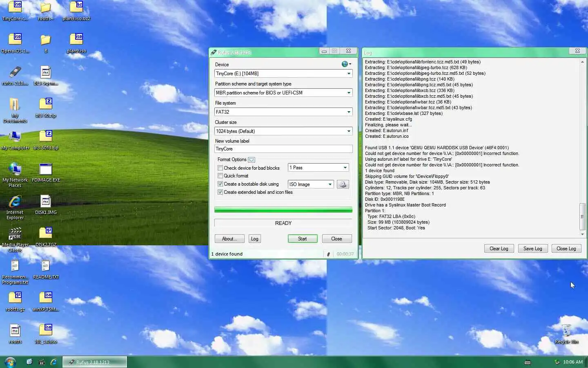Select the Internet Explorer desktop icon
The width and height of the screenshot is (588, 368).
tap(15, 207)
